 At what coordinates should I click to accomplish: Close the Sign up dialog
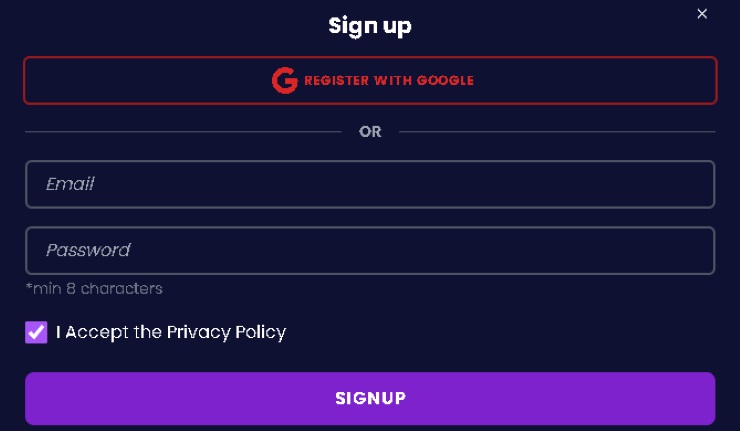coord(702,14)
